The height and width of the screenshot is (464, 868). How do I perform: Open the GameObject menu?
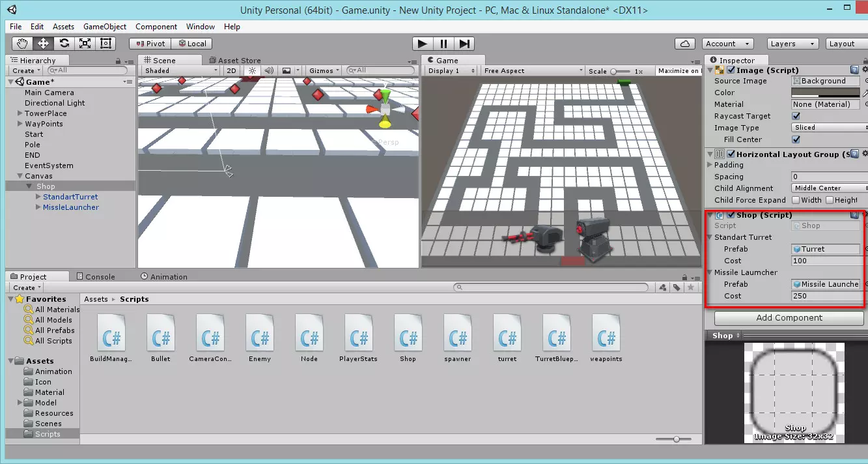click(105, 27)
